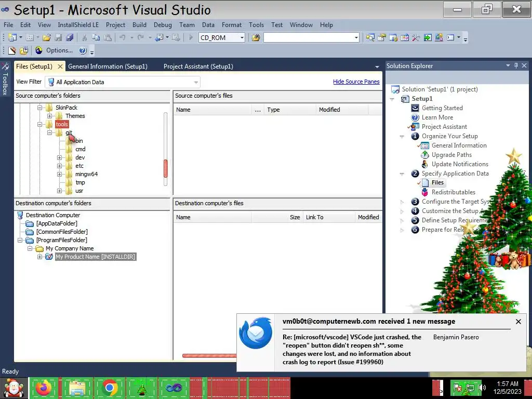The height and width of the screenshot is (399, 532).
Task: Open the InstallShield LE menu
Action: coord(78,25)
